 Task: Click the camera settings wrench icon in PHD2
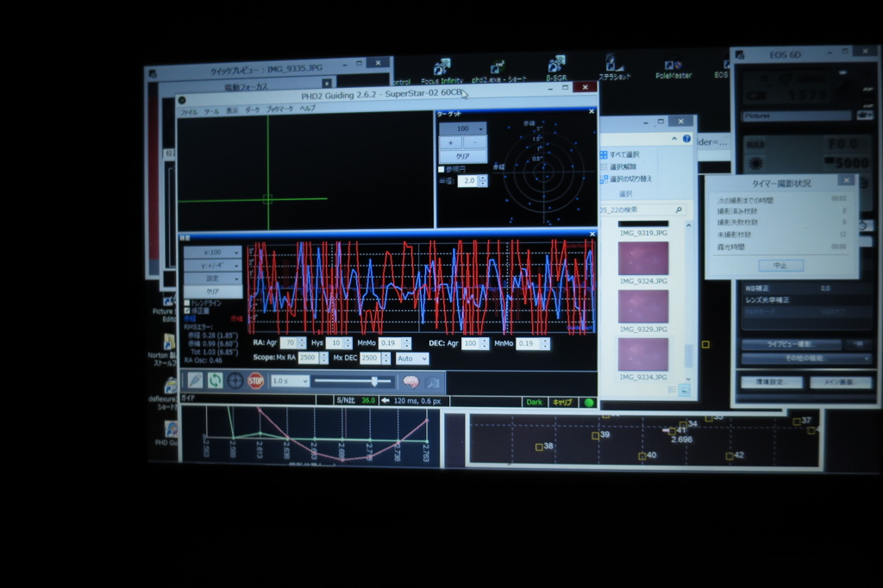point(433,383)
